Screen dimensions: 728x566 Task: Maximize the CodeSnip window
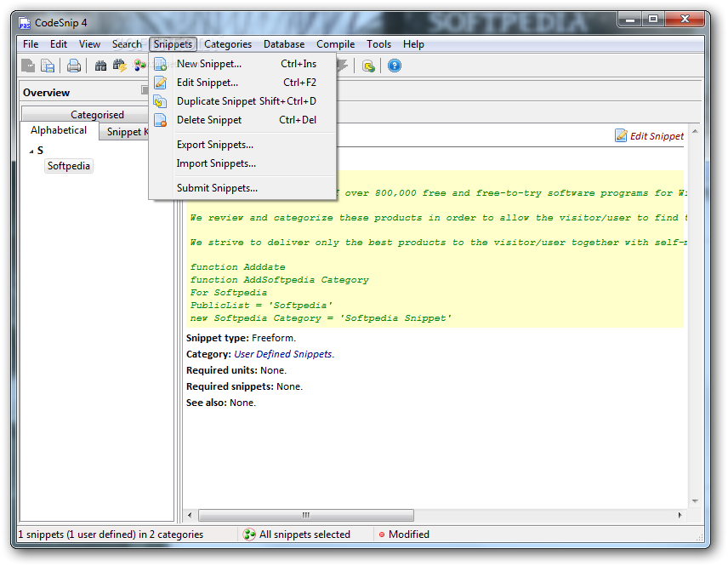tap(653, 19)
